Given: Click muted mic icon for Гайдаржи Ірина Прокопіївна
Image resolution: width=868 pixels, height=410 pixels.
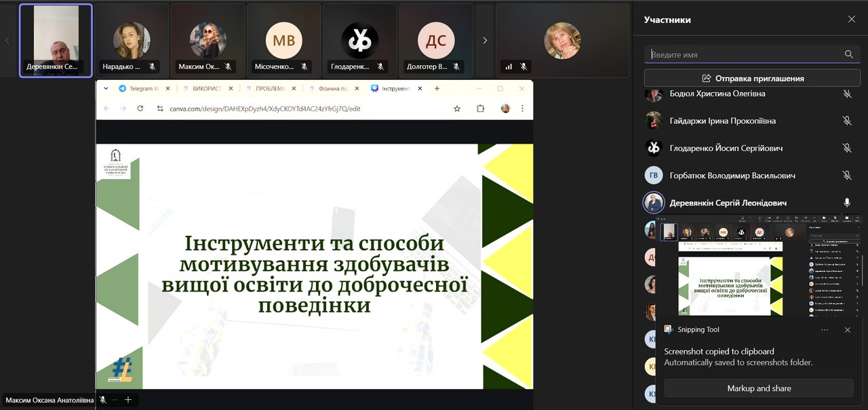Looking at the screenshot, I should 847,121.
